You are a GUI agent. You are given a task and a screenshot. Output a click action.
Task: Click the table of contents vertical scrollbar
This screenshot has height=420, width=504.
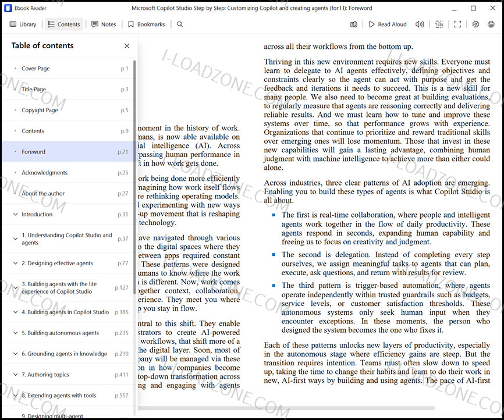pyautogui.click(x=134, y=177)
